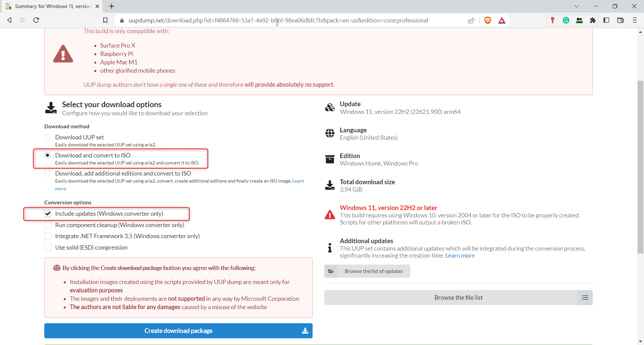The image size is (644, 345).
Task: Open Brave Rewards triangle icon
Action: (502, 20)
